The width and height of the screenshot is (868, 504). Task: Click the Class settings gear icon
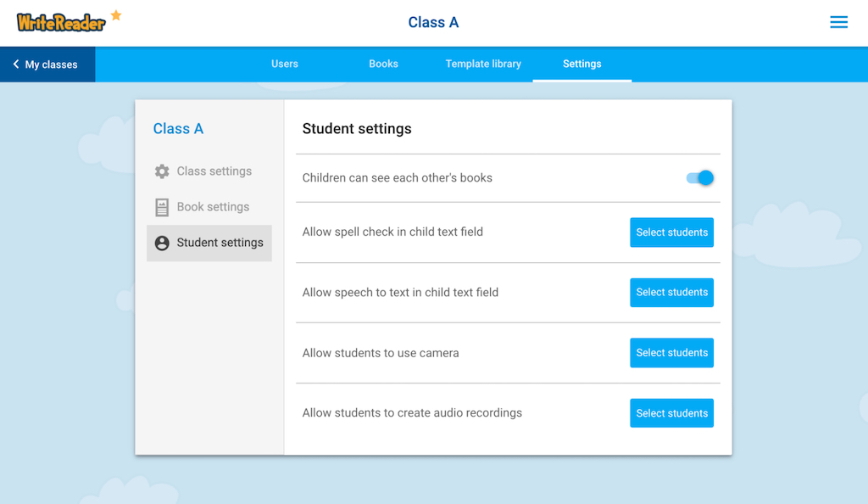(162, 171)
